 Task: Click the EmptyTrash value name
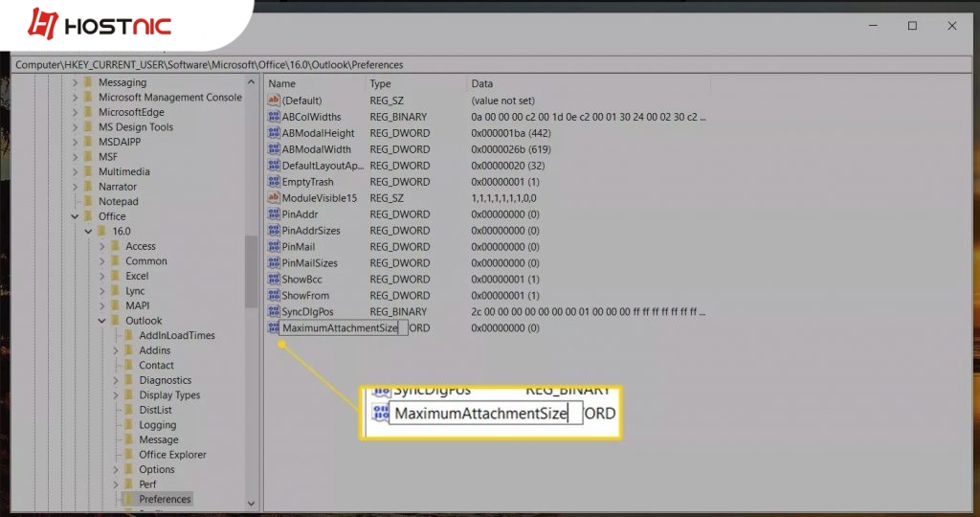(307, 182)
